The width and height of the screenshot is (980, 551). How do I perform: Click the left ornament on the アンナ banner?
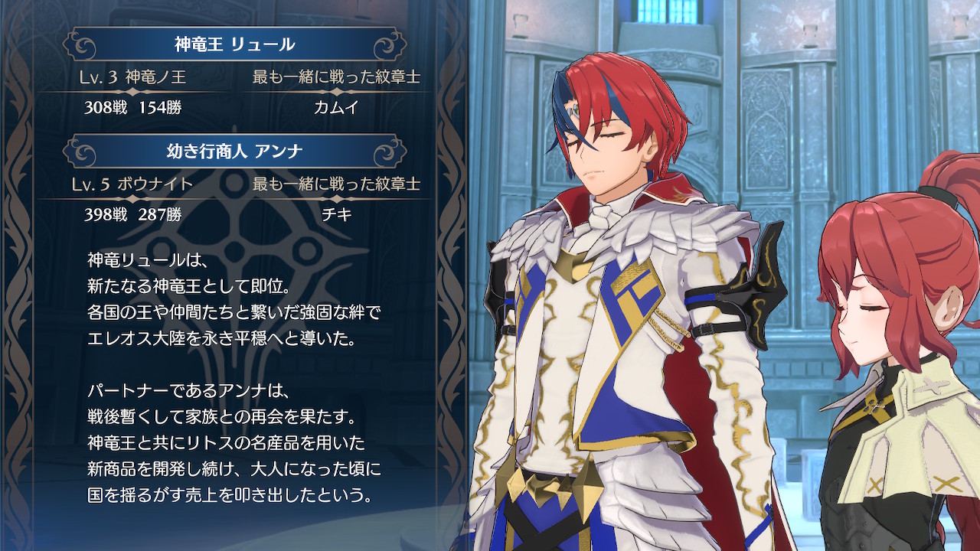pos(80,152)
